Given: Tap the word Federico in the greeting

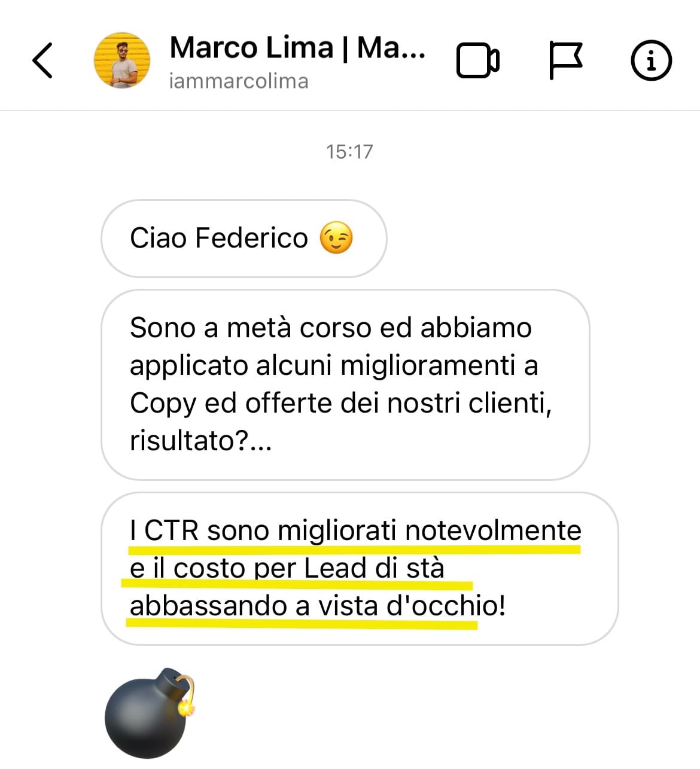Looking at the screenshot, I should click(252, 238).
